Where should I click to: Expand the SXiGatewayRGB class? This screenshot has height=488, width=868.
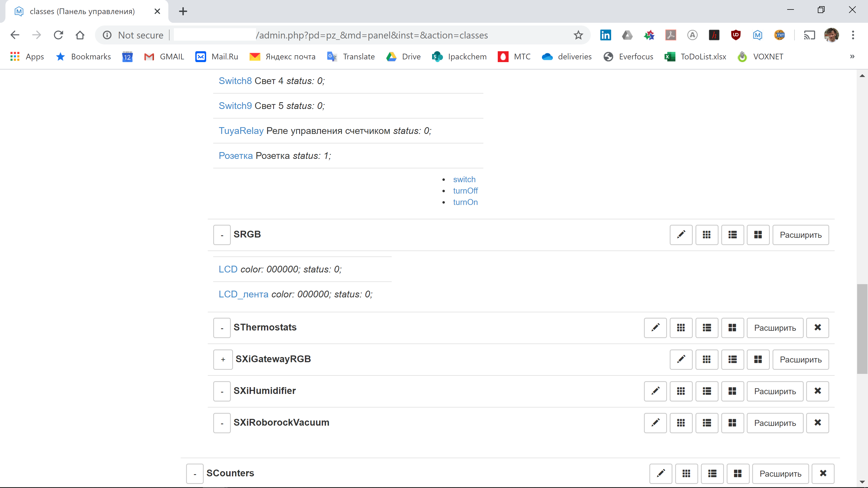click(x=223, y=359)
